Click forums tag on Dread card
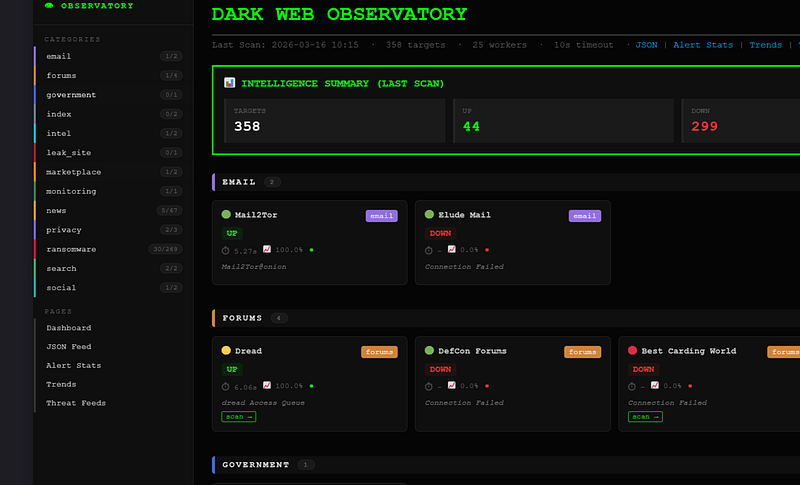The height and width of the screenshot is (485, 800). tap(379, 352)
